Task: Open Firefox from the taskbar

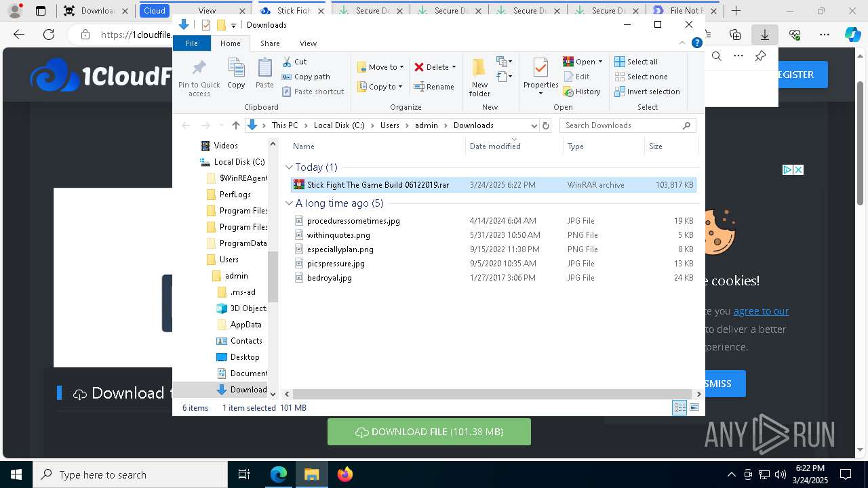Action: coord(344,474)
